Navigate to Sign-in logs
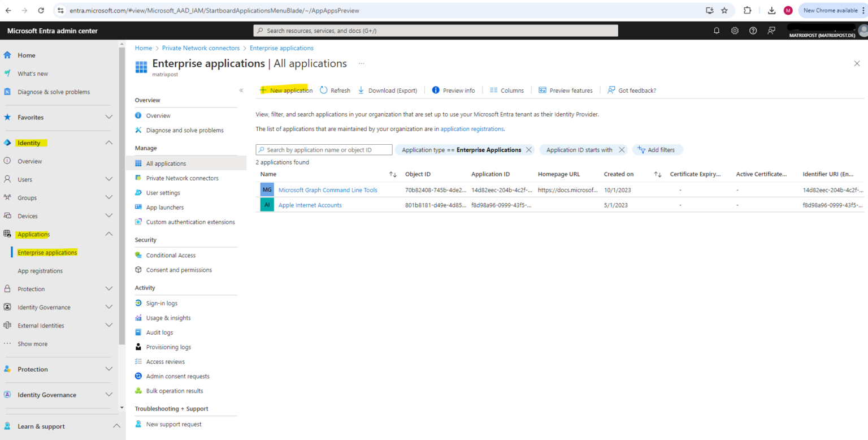Viewport: 868px width, 440px height. [x=160, y=303]
